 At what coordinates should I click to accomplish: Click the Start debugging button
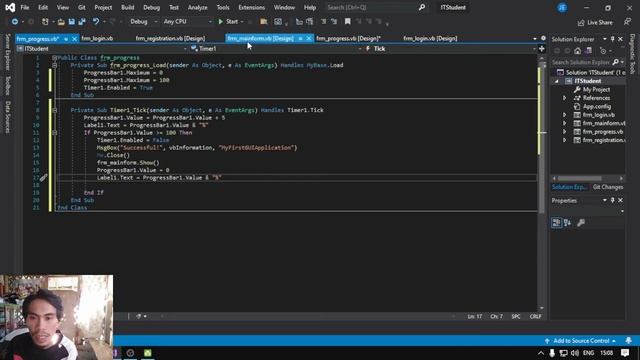click(x=228, y=22)
